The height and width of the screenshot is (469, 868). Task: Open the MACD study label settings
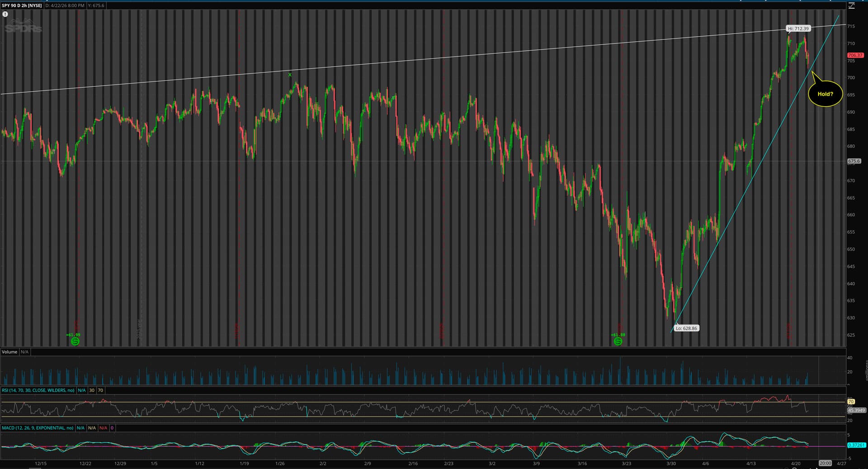[38, 428]
